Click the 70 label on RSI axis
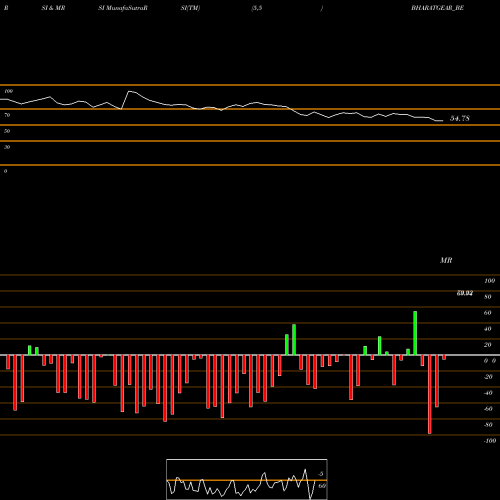This screenshot has width=500, height=500. pos(7,115)
